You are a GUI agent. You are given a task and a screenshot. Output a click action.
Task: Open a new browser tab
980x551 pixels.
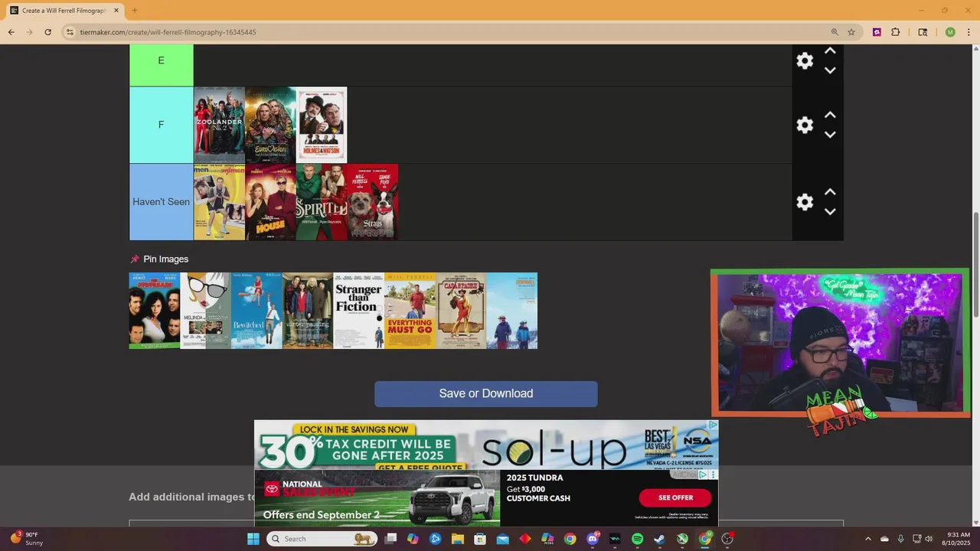tap(134, 11)
